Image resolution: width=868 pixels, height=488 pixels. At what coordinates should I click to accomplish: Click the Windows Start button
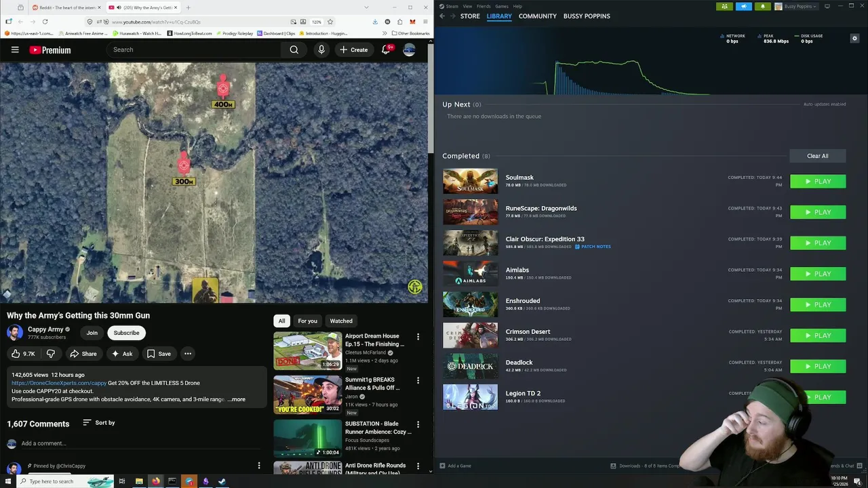point(7,481)
